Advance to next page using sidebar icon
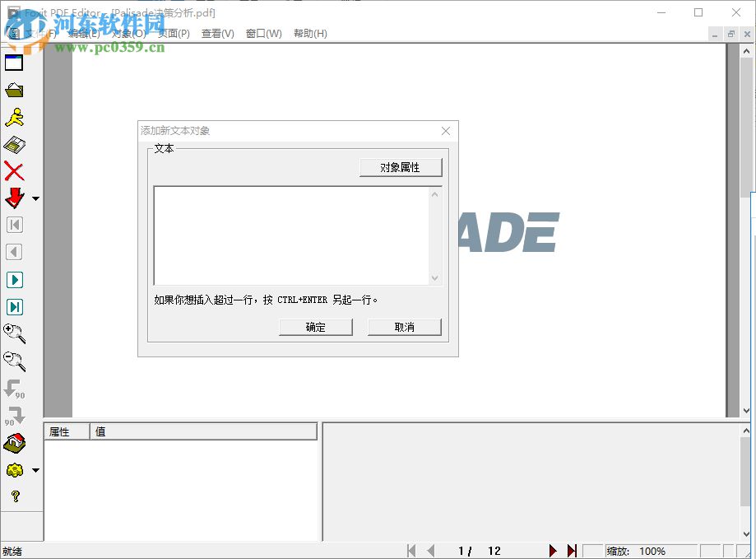The width and height of the screenshot is (756, 559). [x=14, y=280]
